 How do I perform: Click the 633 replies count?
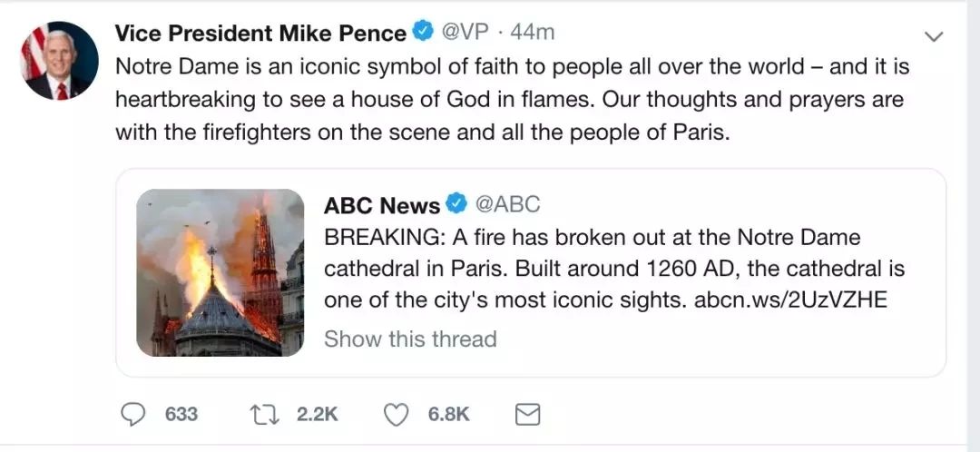pos(181,414)
